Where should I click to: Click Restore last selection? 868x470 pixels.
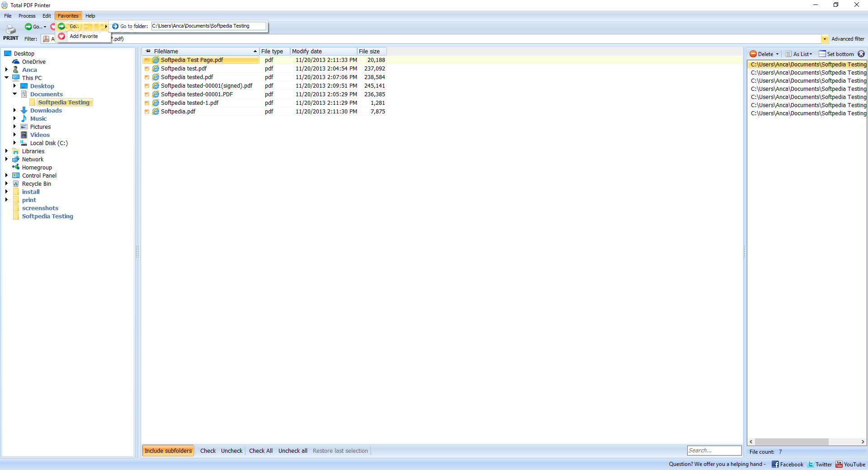(340, 451)
